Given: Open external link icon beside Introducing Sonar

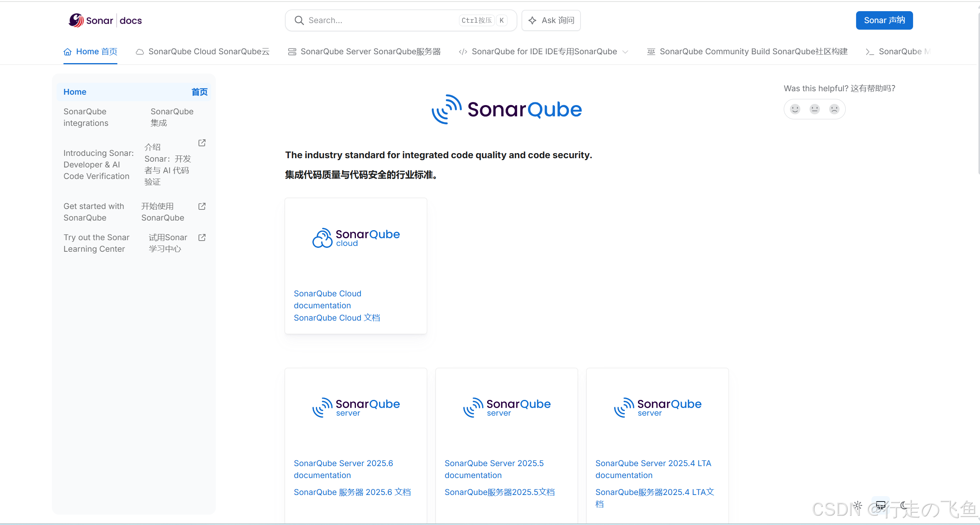Looking at the screenshot, I should click(202, 143).
